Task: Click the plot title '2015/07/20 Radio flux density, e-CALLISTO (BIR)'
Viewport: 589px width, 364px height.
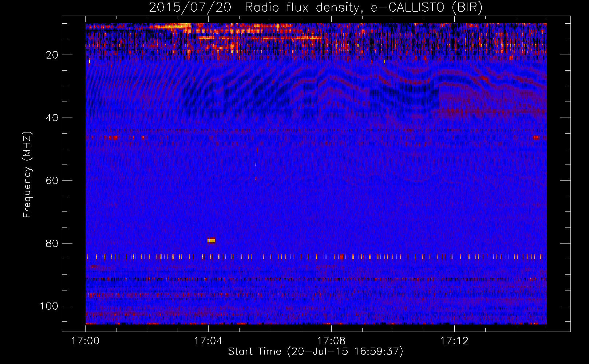Action: click(x=316, y=8)
